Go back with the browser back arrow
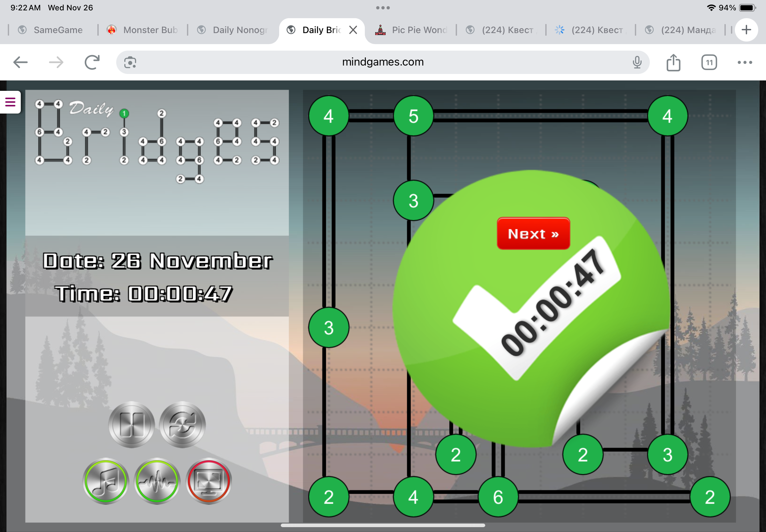Screen dimensions: 766x532 click(x=20, y=62)
